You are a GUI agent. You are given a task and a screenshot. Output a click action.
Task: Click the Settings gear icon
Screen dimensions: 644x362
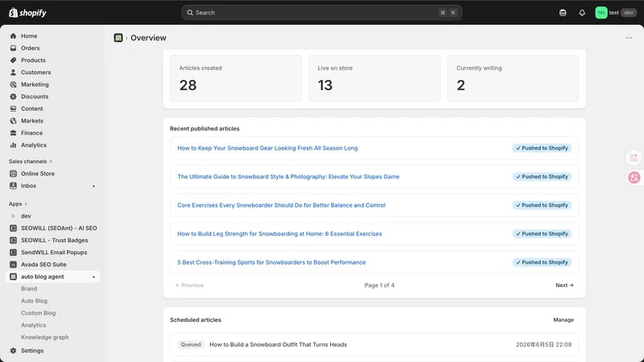coord(13,351)
